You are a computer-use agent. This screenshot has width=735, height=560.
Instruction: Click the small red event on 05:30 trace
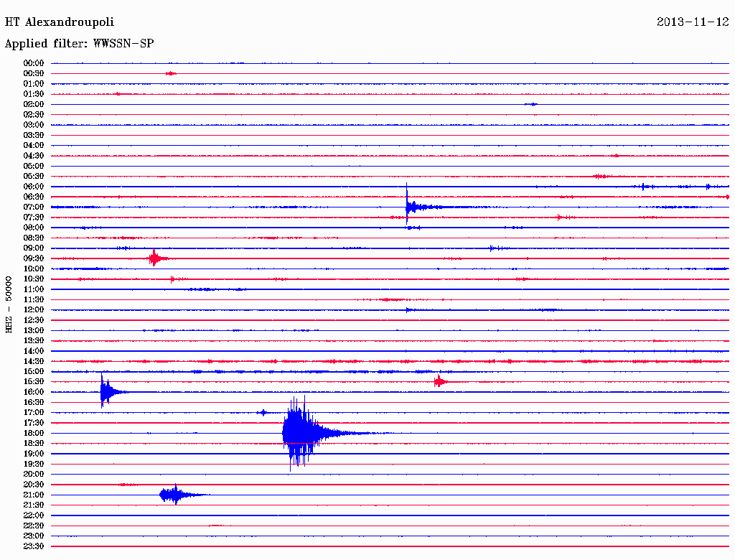point(601,177)
